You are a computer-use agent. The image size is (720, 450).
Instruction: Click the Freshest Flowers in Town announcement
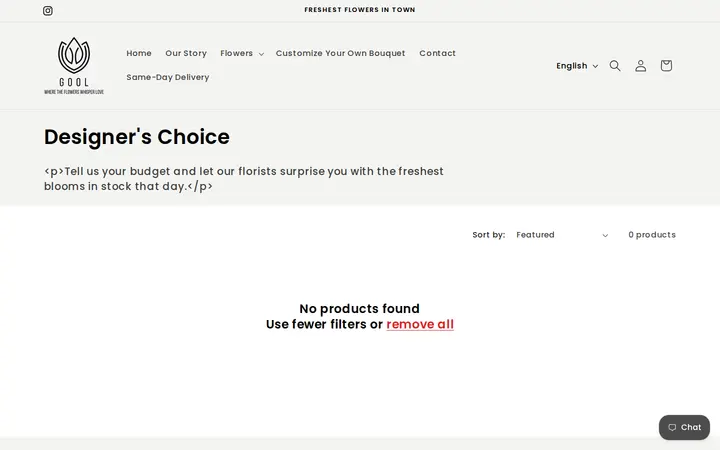tap(360, 10)
